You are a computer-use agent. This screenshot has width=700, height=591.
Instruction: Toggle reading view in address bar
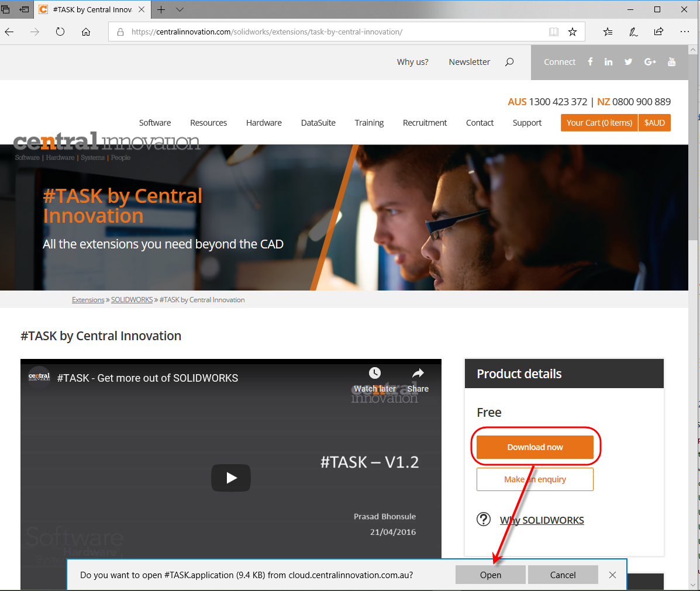(554, 32)
